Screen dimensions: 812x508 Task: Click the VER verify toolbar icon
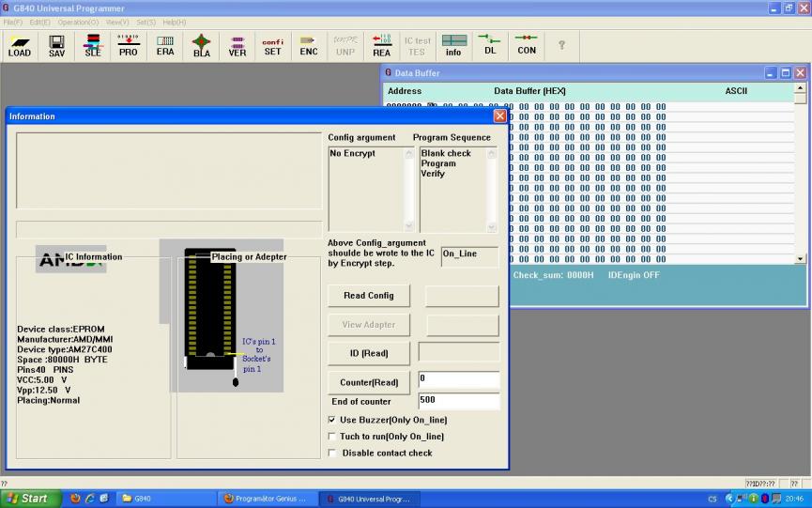237,46
